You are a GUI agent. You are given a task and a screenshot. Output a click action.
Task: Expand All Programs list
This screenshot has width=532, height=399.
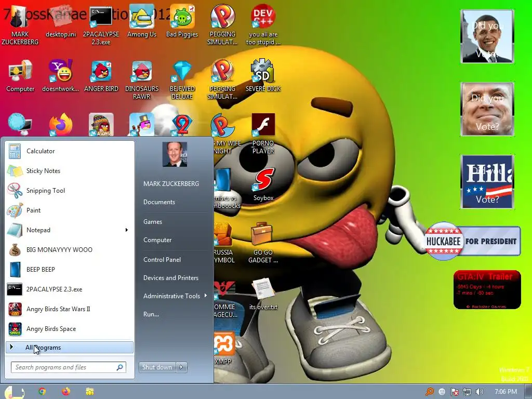pos(70,348)
